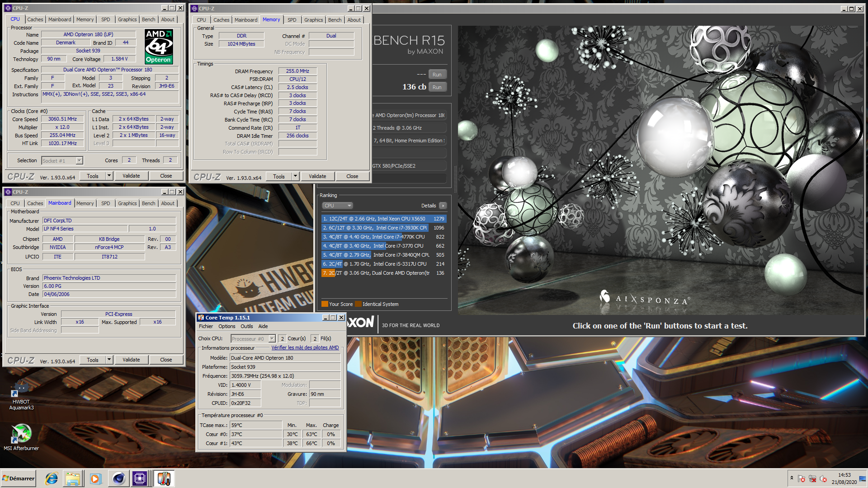Open SPD tab in CPU-Z Memory window

coord(292,20)
